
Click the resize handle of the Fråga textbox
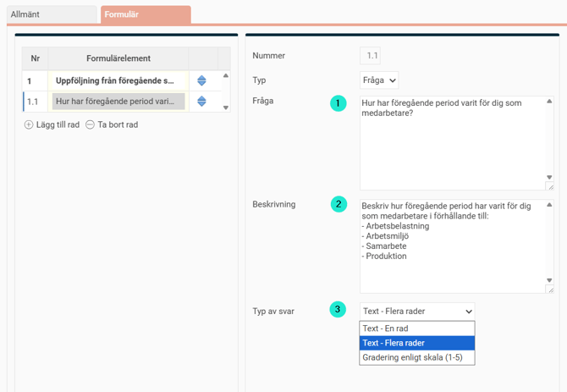[x=550, y=186]
